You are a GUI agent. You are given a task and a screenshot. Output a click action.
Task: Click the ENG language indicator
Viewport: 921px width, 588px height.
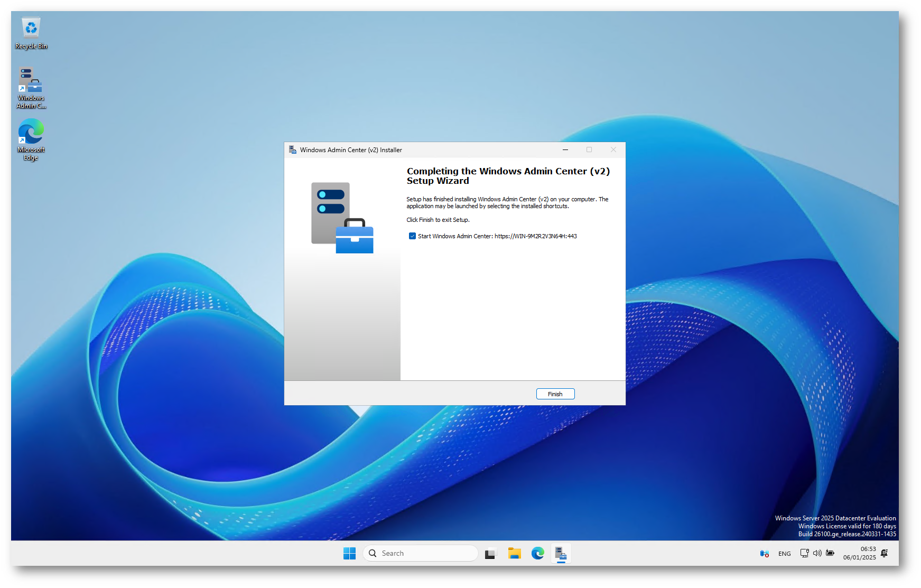[x=784, y=554]
